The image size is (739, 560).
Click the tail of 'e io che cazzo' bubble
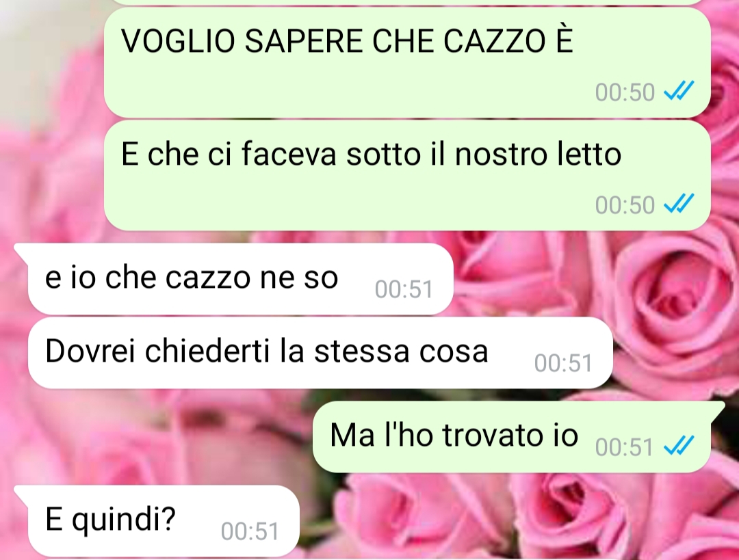[22, 250]
